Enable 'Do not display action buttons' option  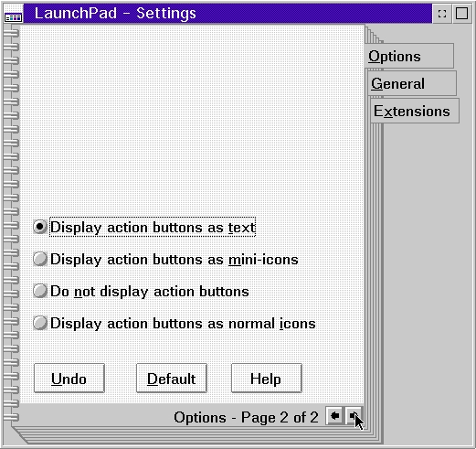click(142, 291)
